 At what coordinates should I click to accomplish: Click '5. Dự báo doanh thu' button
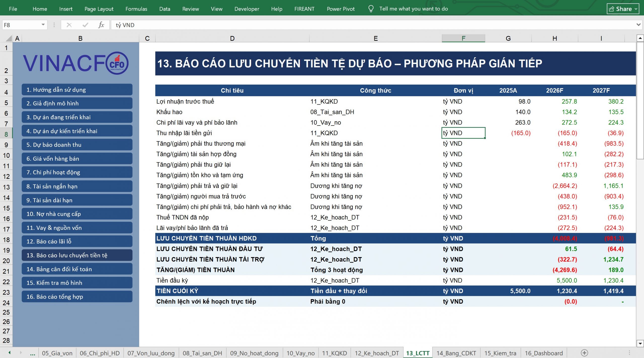tap(77, 145)
